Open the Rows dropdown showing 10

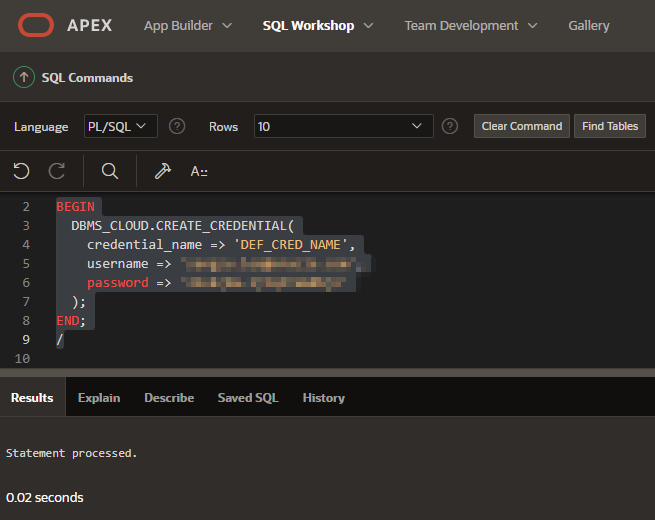(x=343, y=126)
